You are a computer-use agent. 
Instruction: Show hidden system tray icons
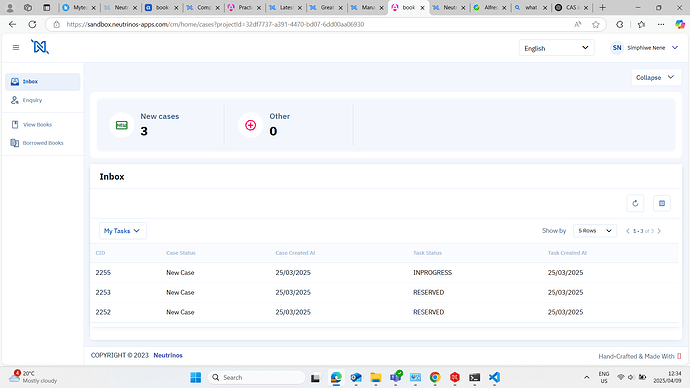click(x=586, y=377)
